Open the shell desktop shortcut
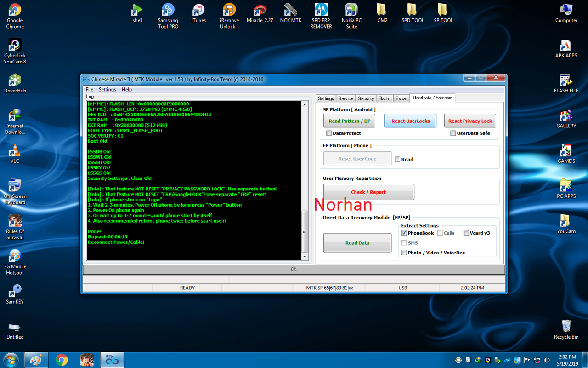Screen dimensions: 588x368 (x=137, y=13)
